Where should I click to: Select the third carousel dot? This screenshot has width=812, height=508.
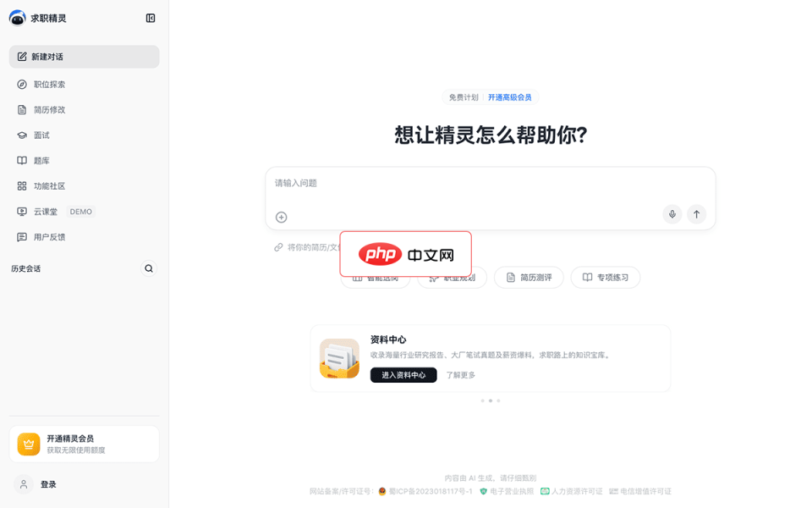tap(498, 400)
